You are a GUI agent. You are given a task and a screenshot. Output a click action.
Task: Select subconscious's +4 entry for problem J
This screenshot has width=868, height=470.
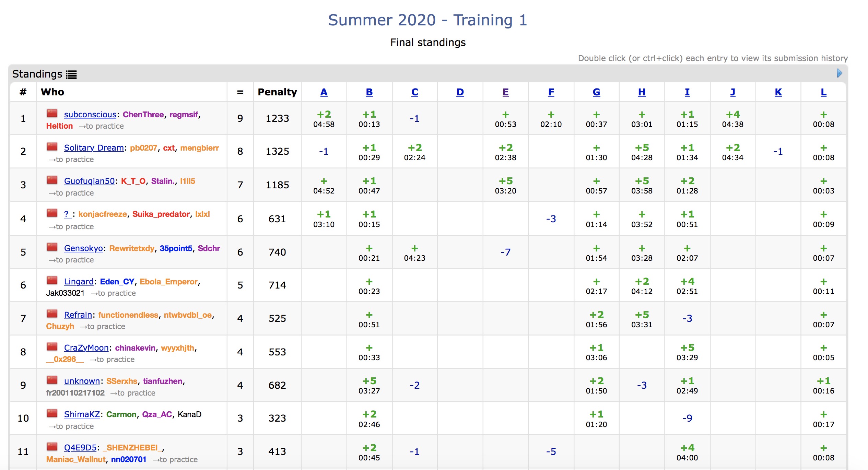pos(732,119)
